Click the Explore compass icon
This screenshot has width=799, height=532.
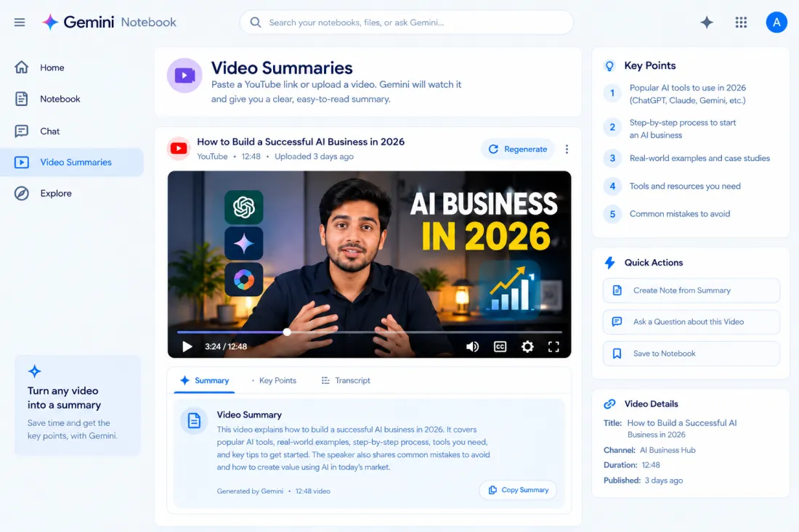tap(21, 194)
